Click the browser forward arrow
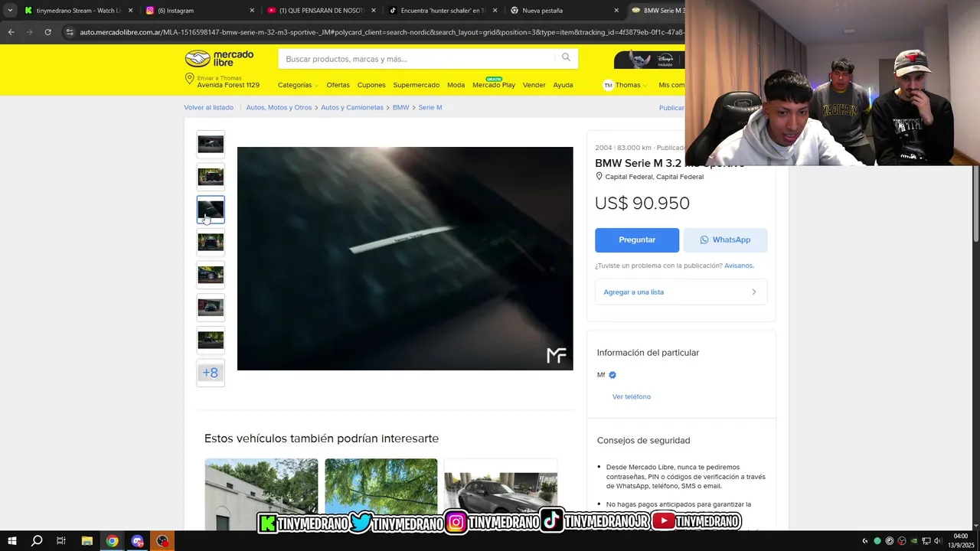This screenshot has width=980, height=551. click(29, 32)
